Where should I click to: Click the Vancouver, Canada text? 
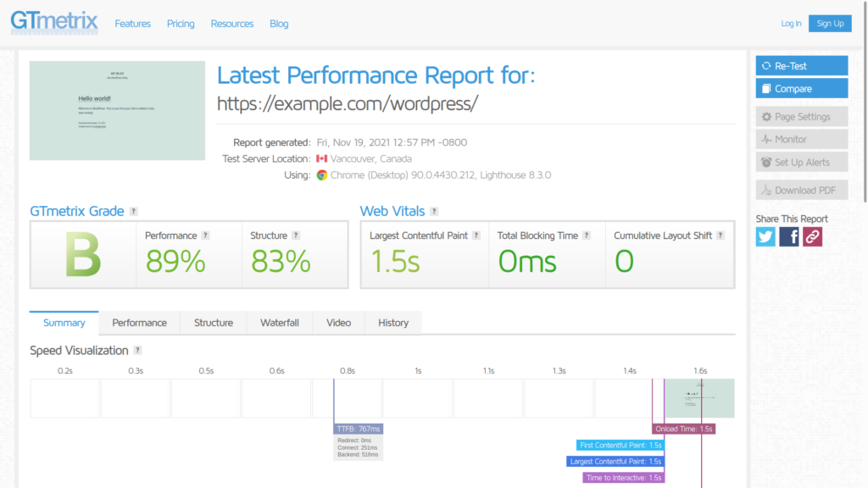[371, 158]
